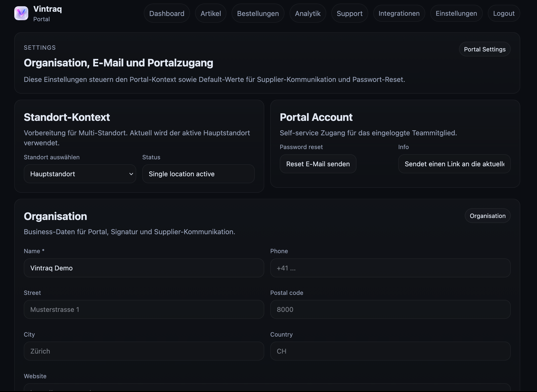Go to the Artikel page
This screenshot has height=392, width=537.
tap(210, 13)
